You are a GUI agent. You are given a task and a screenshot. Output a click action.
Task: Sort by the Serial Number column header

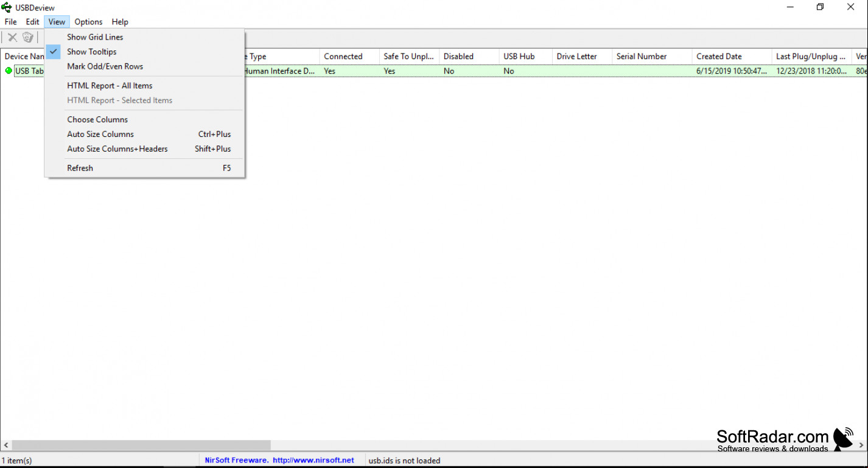(652, 57)
